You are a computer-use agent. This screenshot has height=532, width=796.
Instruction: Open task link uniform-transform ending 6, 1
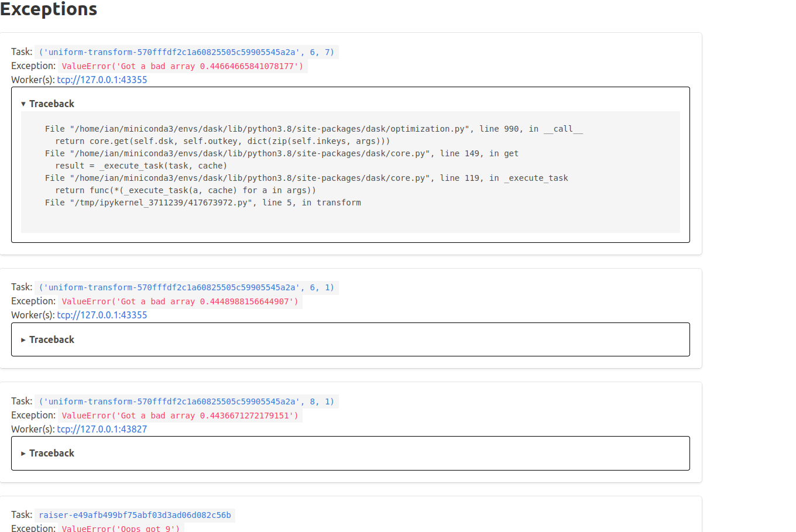click(187, 287)
